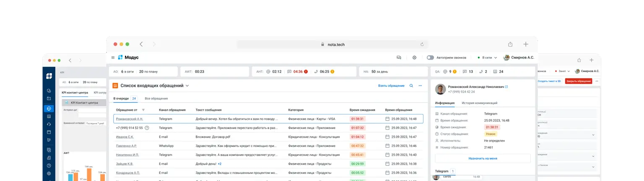Switch to the Информация tab
Screen dimensions: 644x181
(x=445, y=103)
